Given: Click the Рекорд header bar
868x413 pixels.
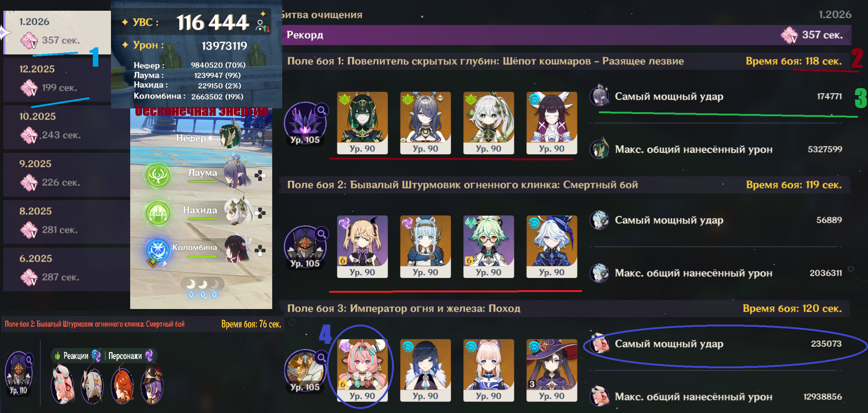Looking at the screenshot, I should (567, 35).
